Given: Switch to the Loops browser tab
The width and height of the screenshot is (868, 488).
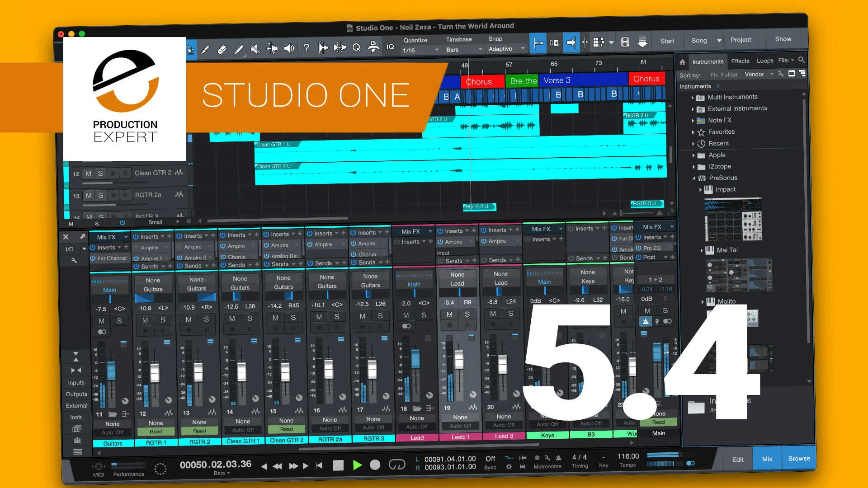Looking at the screenshot, I should [x=765, y=61].
